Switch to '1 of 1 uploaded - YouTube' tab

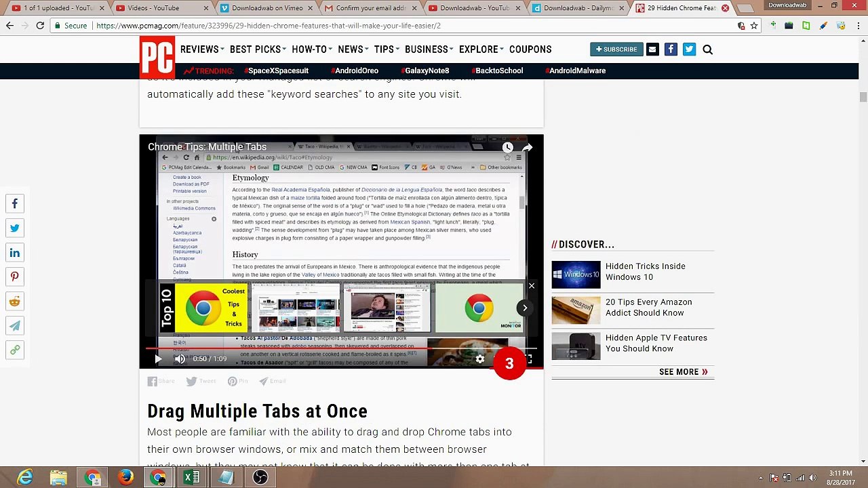point(58,8)
